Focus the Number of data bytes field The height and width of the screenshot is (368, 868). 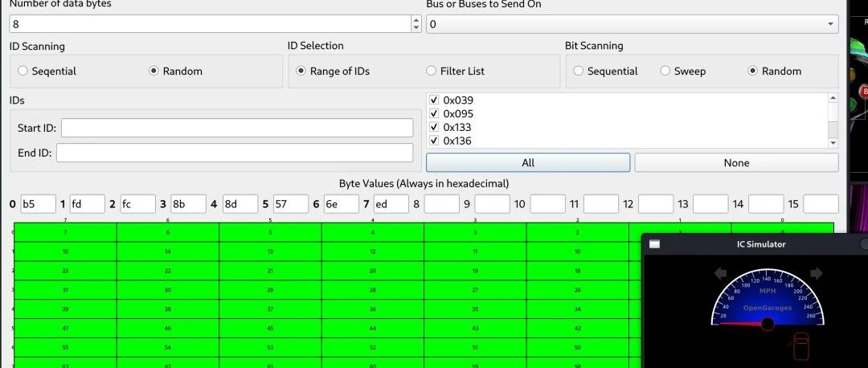coord(211,24)
